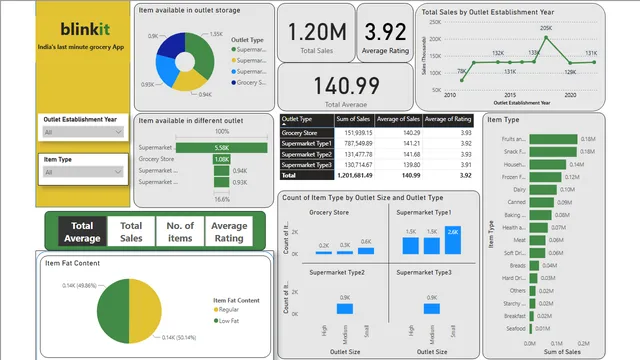Select Supermarket Type3 in the table

tap(307, 165)
